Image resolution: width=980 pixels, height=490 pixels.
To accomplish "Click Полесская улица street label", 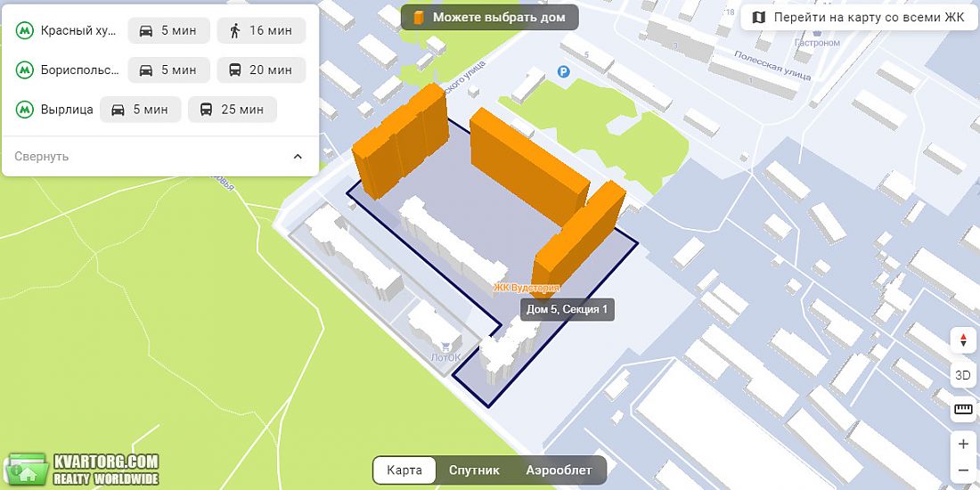I will pyautogui.click(x=772, y=66).
